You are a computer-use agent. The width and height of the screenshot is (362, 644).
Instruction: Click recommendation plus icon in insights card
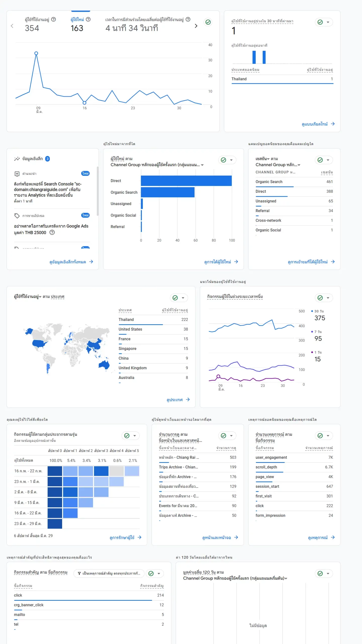tap(17, 174)
